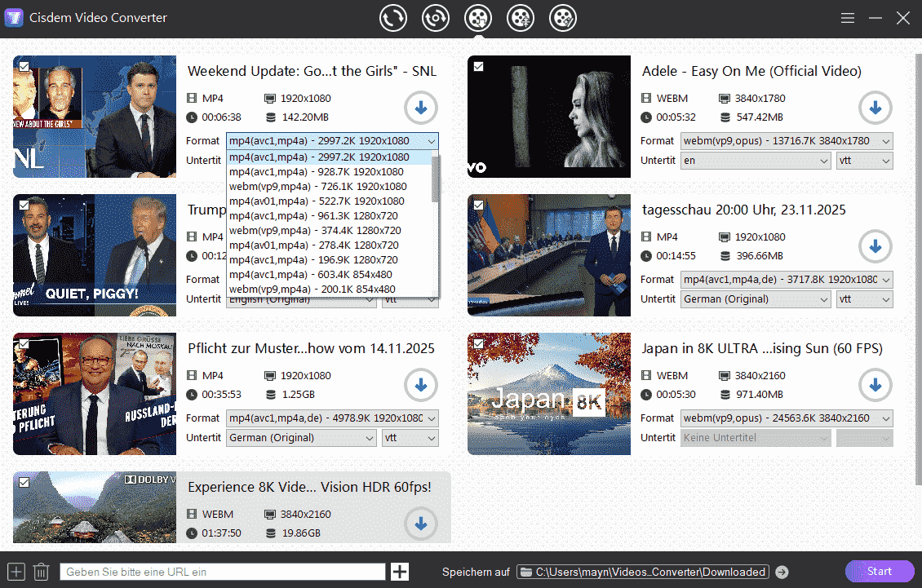
Task: Open output folder via the arrow icon
Action: click(782, 572)
